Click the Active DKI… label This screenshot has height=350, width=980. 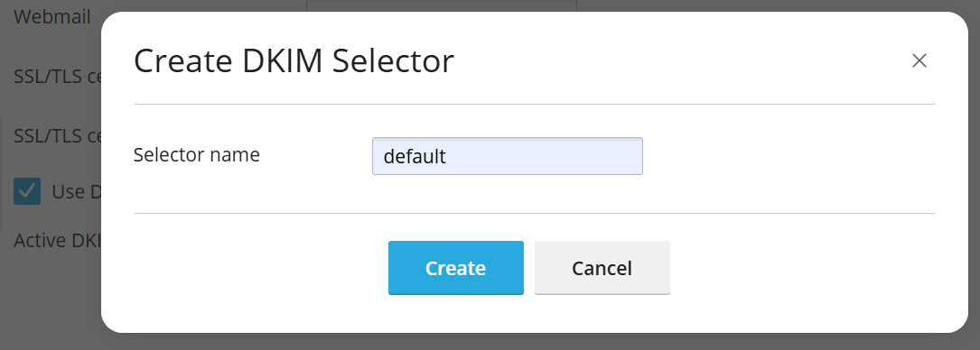57,240
